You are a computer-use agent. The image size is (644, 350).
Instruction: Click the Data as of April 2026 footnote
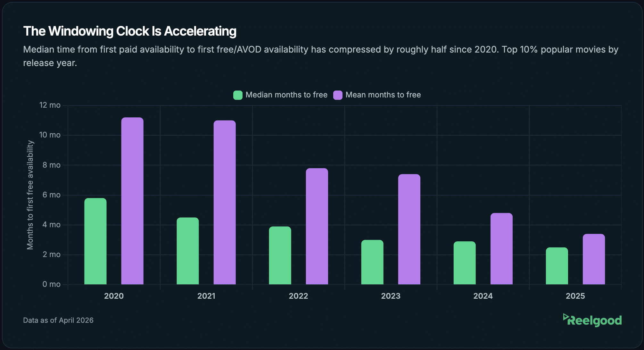[x=58, y=320]
